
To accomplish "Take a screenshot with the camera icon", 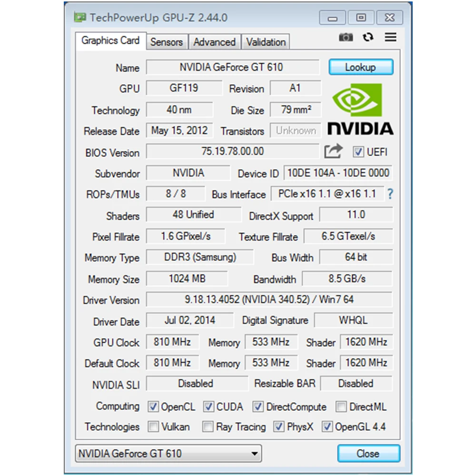I will [346, 37].
